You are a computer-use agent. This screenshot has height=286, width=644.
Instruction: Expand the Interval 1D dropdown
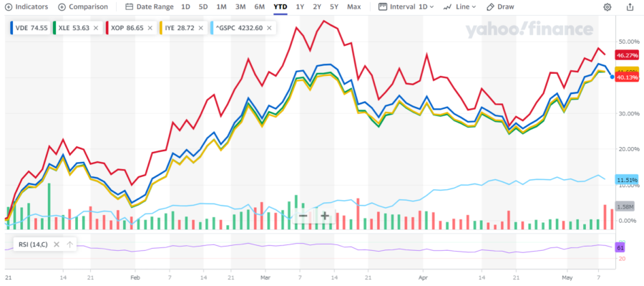[x=406, y=7]
